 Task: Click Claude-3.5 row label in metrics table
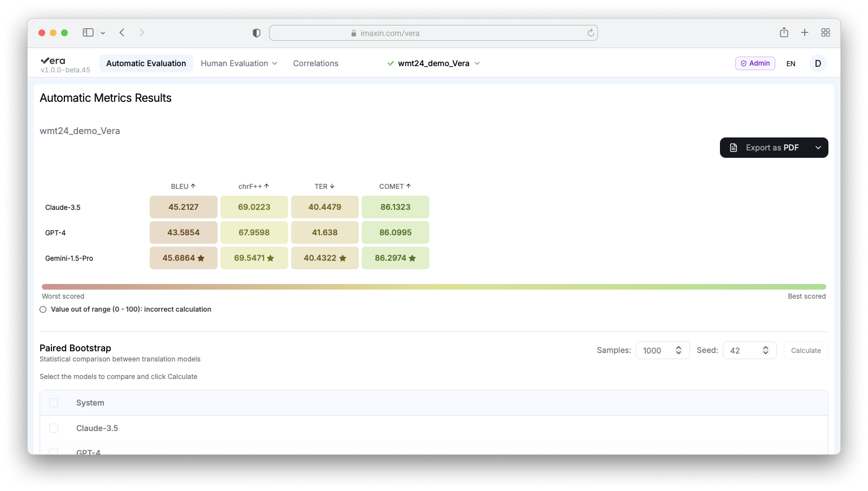(63, 208)
